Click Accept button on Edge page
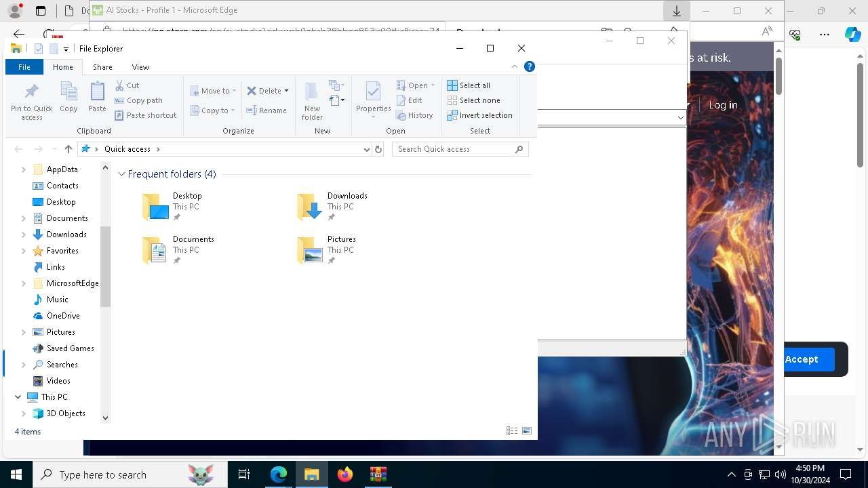 [x=802, y=359]
